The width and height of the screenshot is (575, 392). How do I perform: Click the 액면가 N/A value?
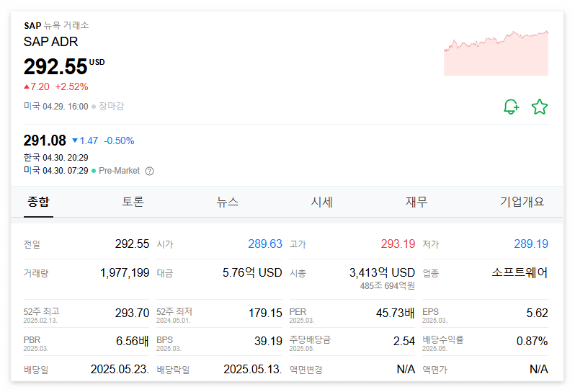coord(539,369)
